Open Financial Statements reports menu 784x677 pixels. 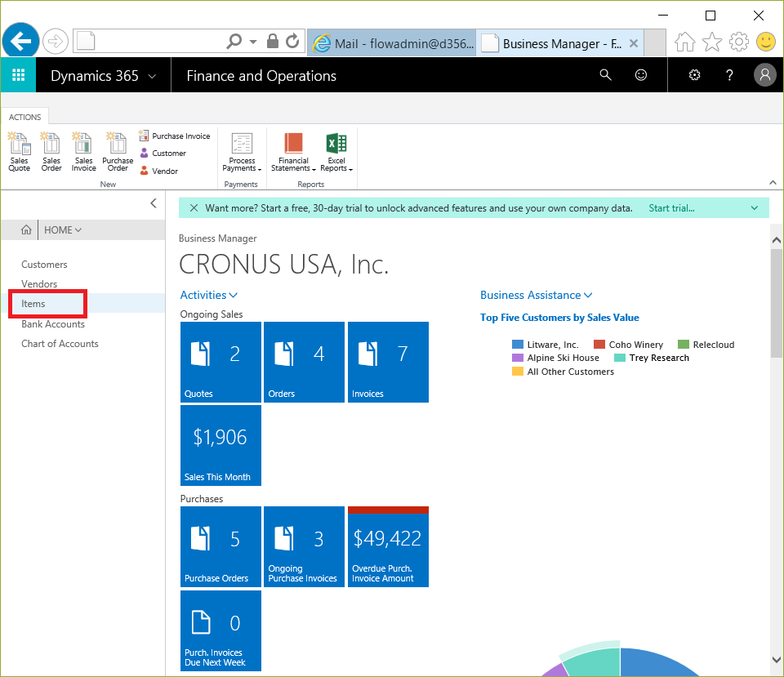[293, 152]
